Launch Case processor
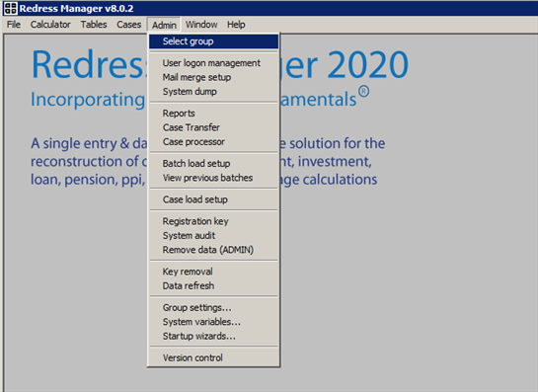Viewport: 538px width, 392px height. (214, 142)
